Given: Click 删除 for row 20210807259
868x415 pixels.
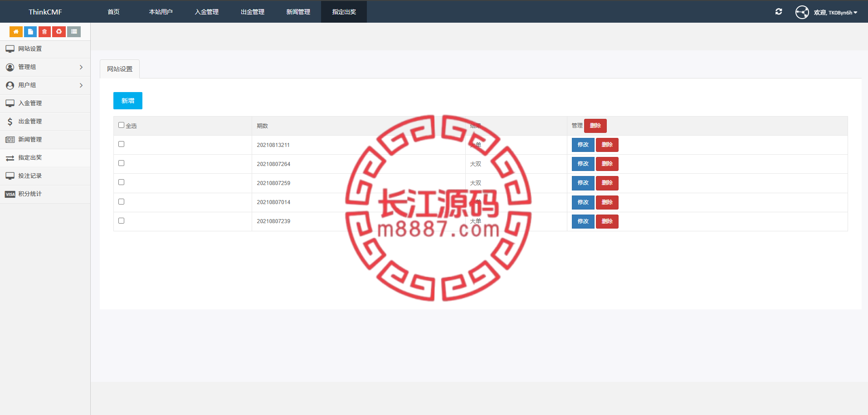Looking at the screenshot, I should click(607, 183).
